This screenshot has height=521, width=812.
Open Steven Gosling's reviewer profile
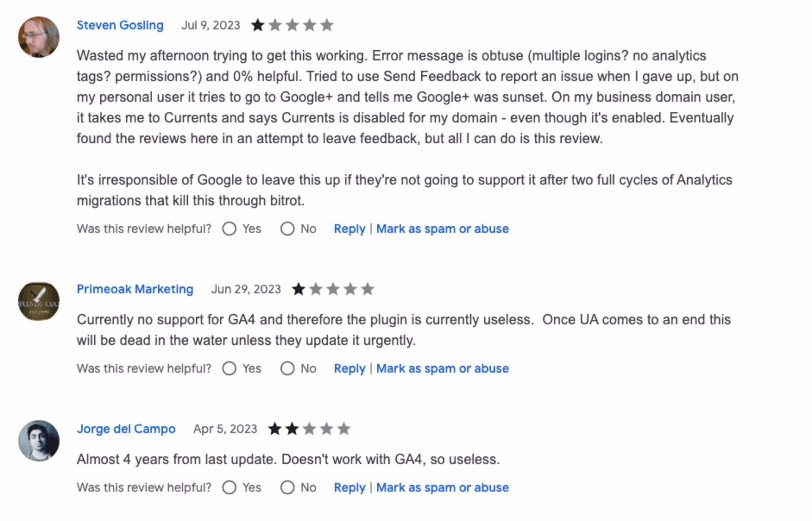click(x=120, y=25)
